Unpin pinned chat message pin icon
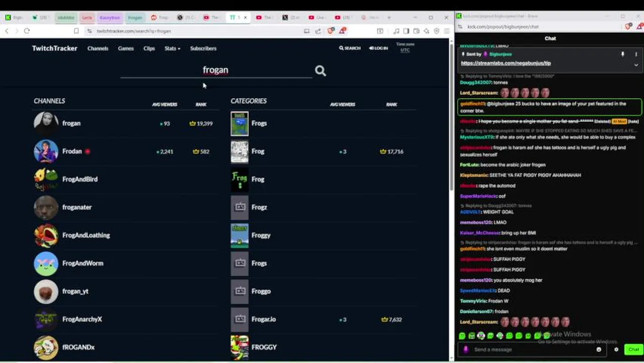This screenshot has height=363, width=644. (623, 54)
